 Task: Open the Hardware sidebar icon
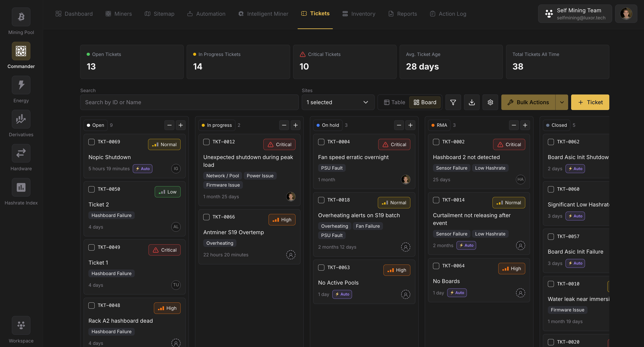pos(21,153)
